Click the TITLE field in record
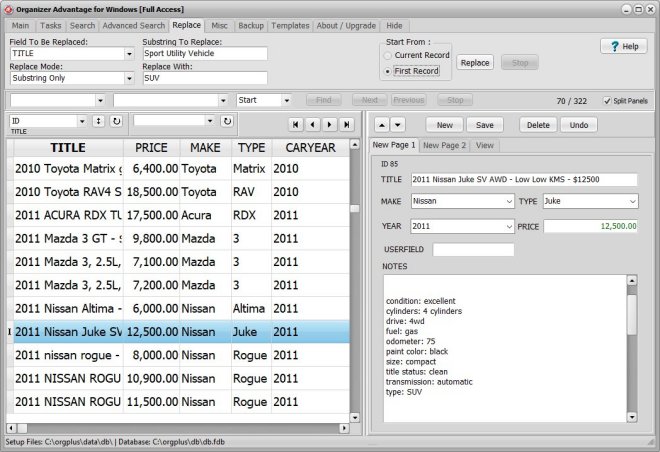This screenshot has width=660, height=452. click(524, 180)
